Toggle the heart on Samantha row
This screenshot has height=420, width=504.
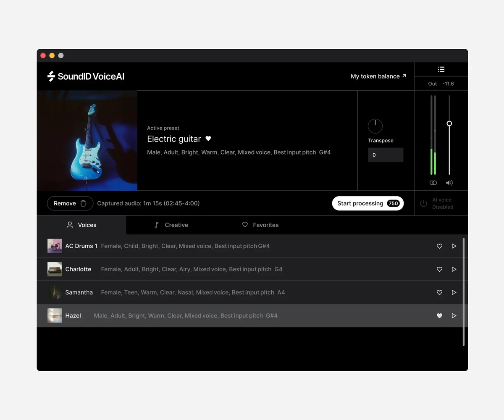[x=439, y=292]
